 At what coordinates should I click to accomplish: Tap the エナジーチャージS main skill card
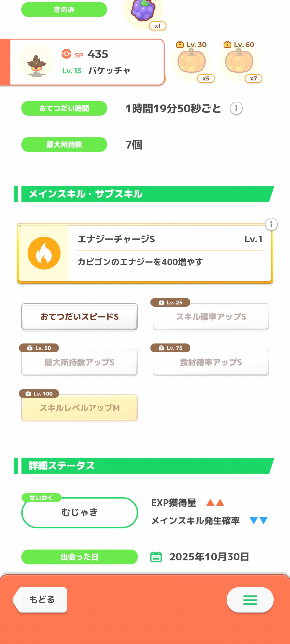(x=169, y=253)
